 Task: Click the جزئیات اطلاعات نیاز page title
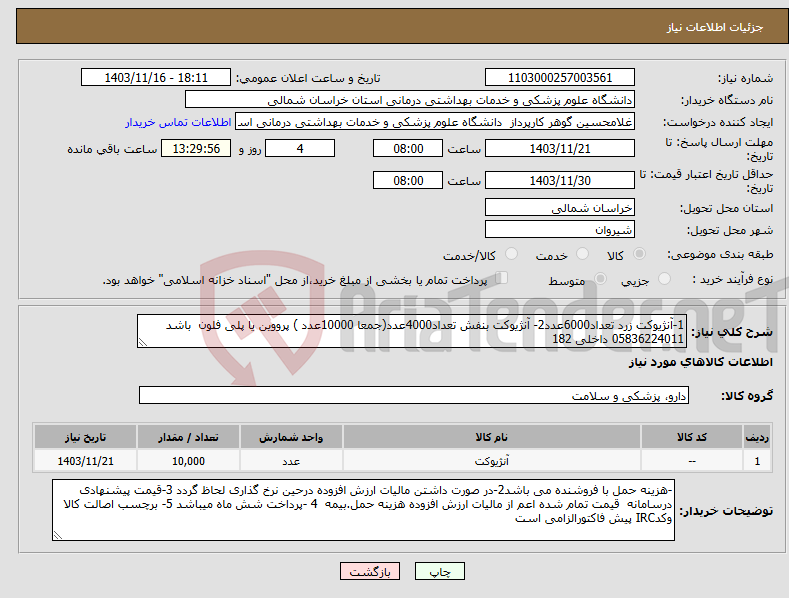[x=715, y=27]
